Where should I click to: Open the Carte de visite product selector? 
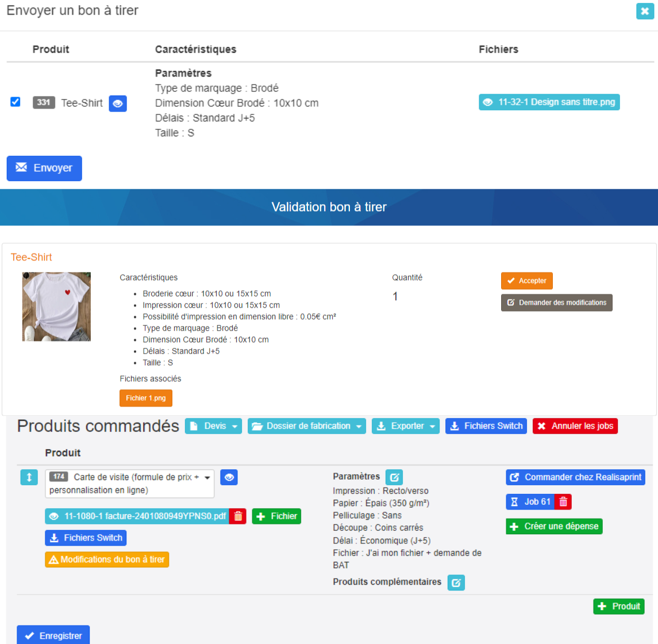130,484
